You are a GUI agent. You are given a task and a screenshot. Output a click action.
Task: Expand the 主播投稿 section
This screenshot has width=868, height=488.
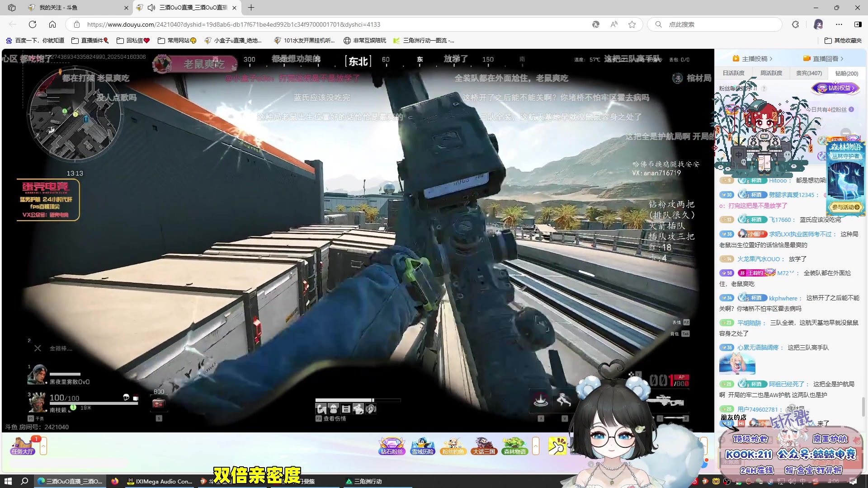coord(753,59)
